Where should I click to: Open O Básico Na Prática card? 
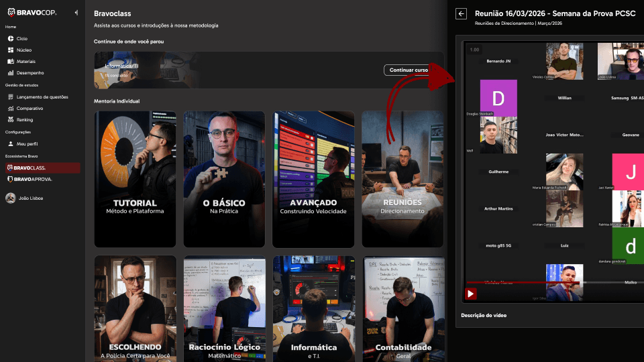pos(224,180)
